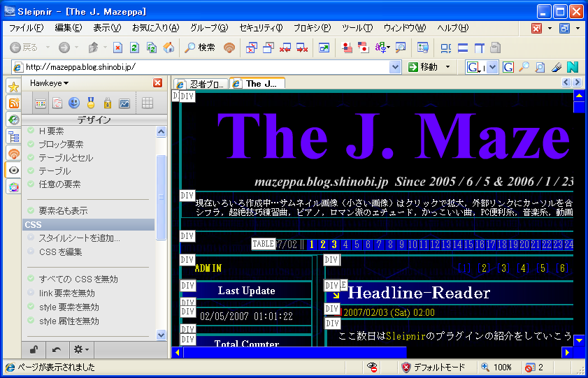Image resolution: width=588 pixels, height=378 pixels.
Task: Select the Hawkeye eye panel icon
Action: click(13, 170)
